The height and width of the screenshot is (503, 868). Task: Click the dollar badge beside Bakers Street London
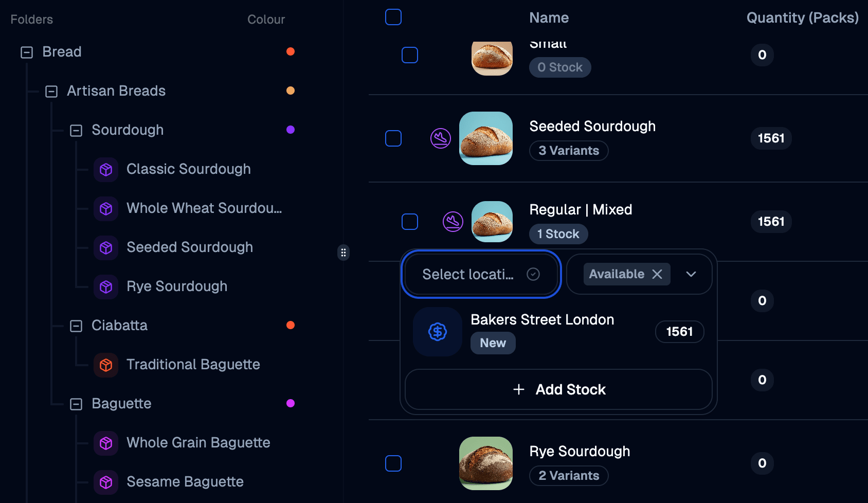click(x=437, y=332)
